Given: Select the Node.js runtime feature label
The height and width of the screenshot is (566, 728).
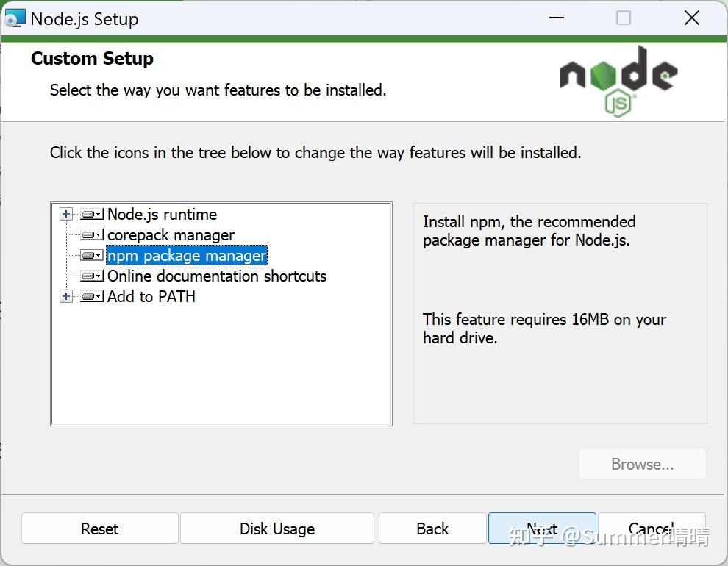Looking at the screenshot, I should coord(162,215).
